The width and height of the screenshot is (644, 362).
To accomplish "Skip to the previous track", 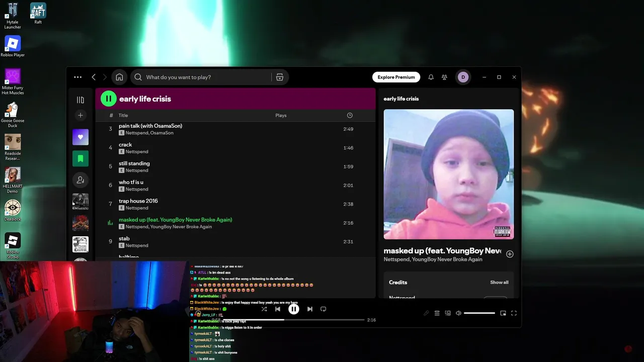I will click(278, 309).
